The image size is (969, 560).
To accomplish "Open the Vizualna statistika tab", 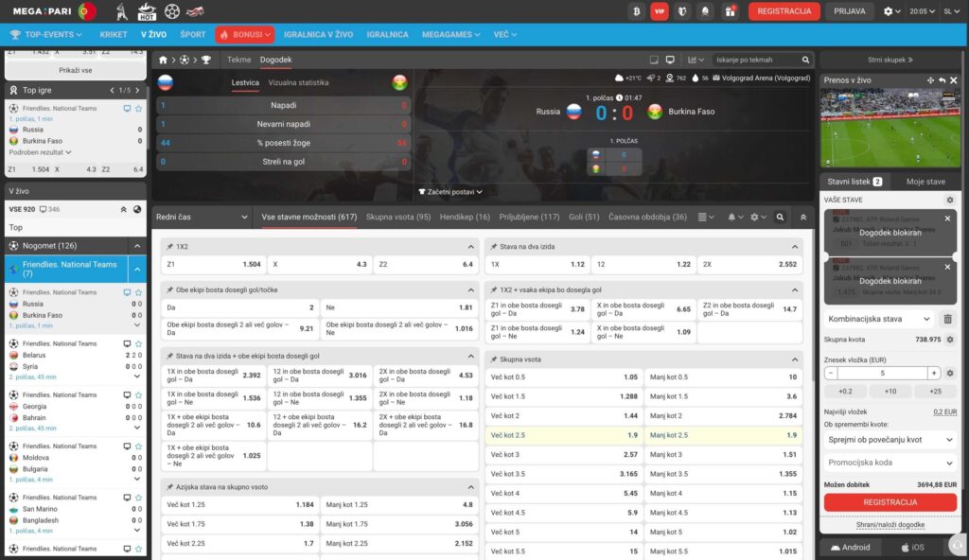I will tap(298, 83).
